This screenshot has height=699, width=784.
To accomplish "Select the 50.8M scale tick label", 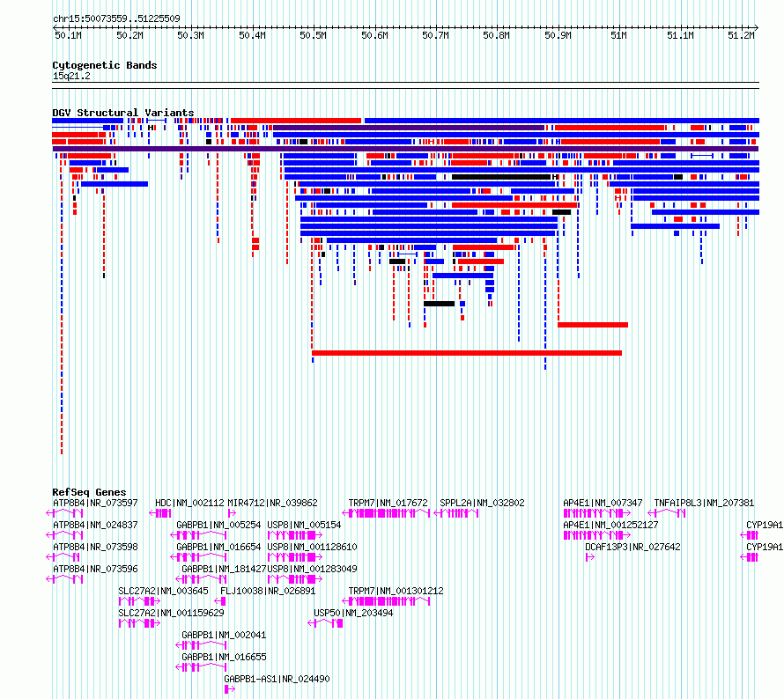I will 497,35.
